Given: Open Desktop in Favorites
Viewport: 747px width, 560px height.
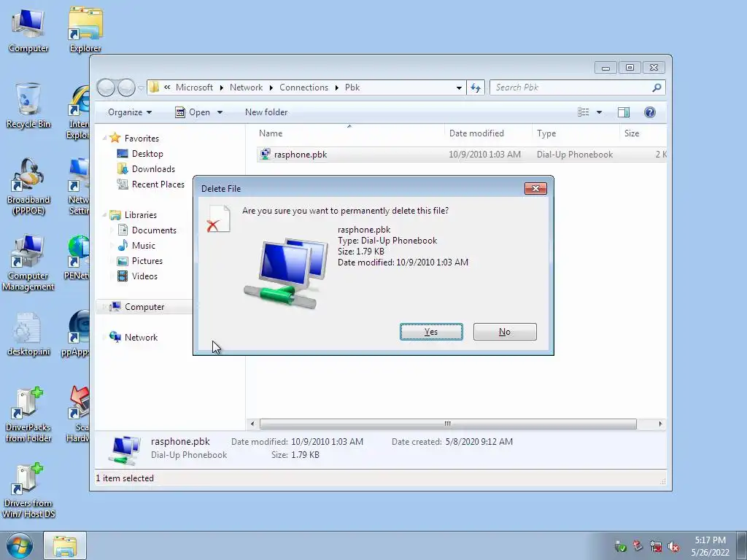Looking at the screenshot, I should [147, 154].
